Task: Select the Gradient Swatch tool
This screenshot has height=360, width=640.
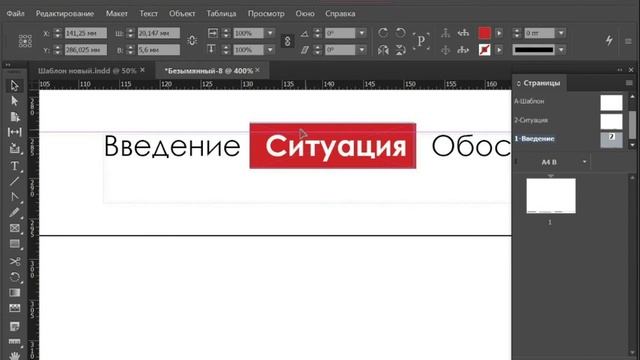Action: (x=14, y=293)
